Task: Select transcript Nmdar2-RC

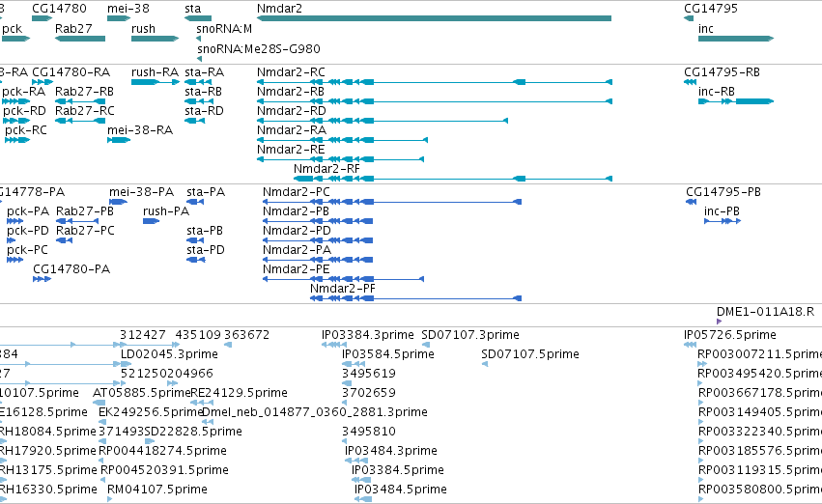Action: (x=435, y=82)
